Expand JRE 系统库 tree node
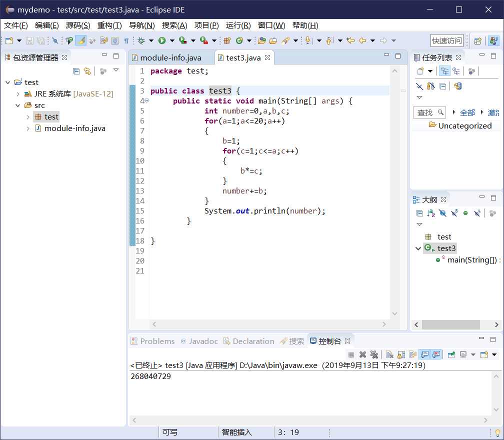Viewport: 504px width, 440px height. [x=18, y=94]
